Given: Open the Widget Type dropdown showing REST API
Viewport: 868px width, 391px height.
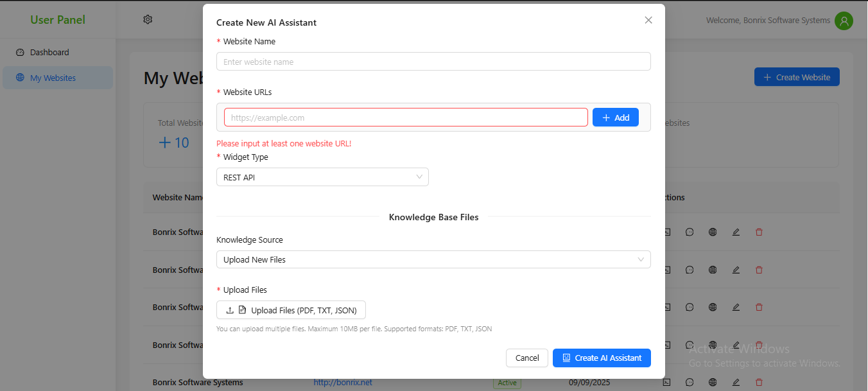Looking at the screenshot, I should 322,177.
